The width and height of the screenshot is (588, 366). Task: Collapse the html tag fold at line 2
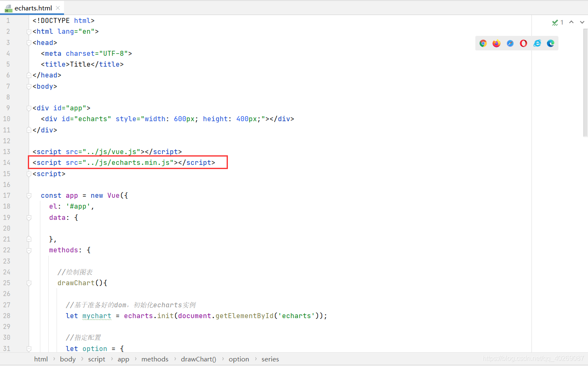click(29, 32)
